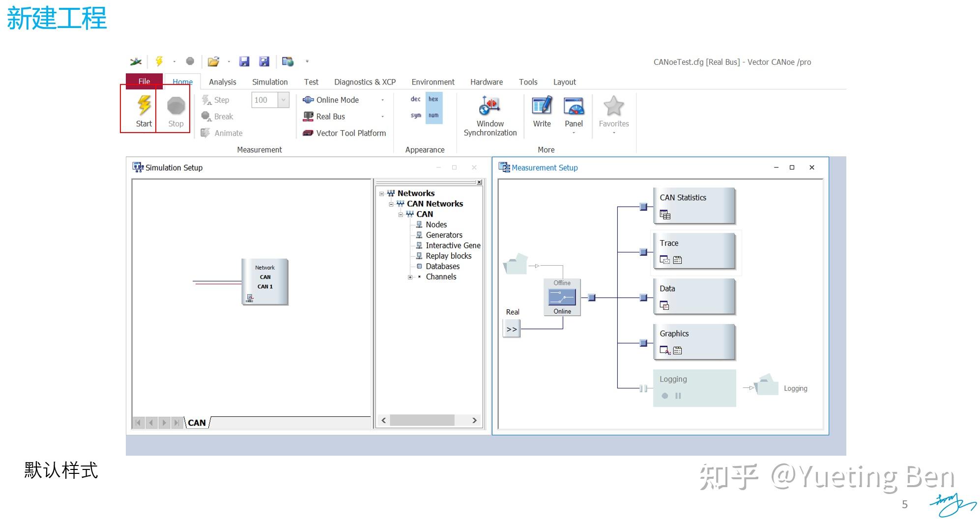Open the step value 100 combo box arrow
This screenshot has width=980, height=521.
[x=284, y=100]
